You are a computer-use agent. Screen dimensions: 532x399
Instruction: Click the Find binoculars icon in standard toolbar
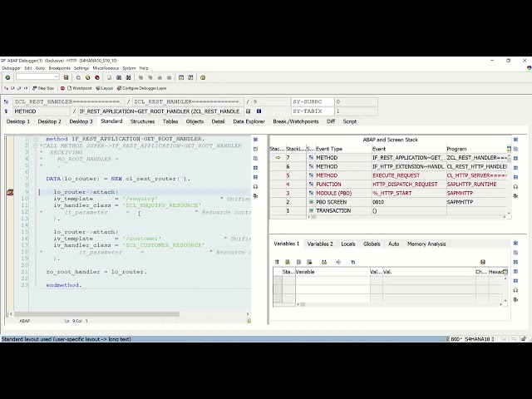(x=119, y=77)
